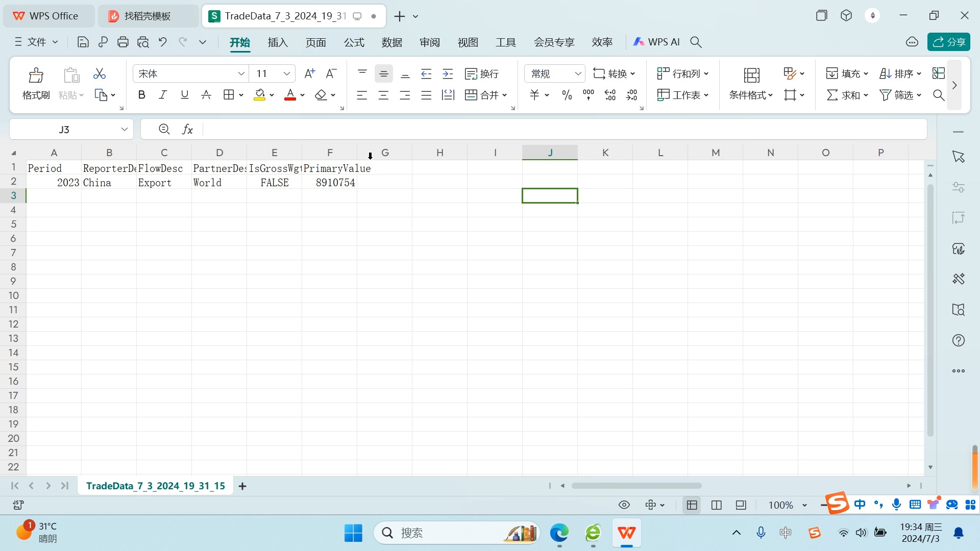
Task: Toggle middle vertical alignment
Action: click(x=384, y=74)
